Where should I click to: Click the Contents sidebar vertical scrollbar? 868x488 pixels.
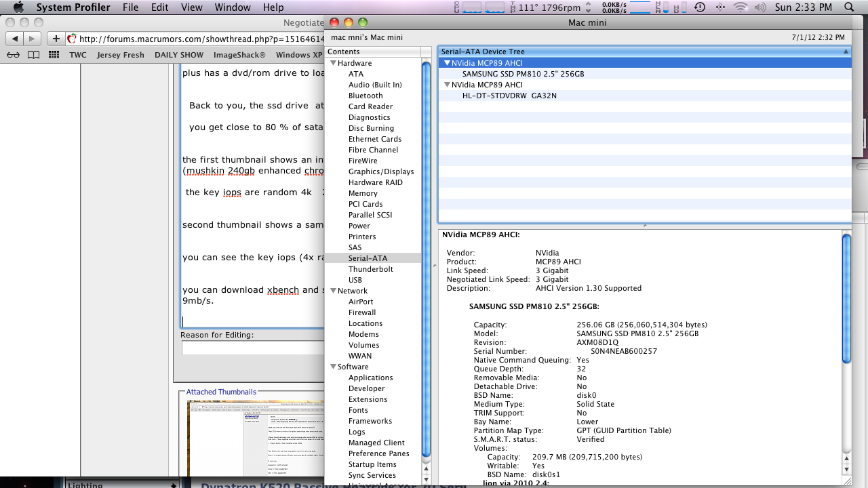(x=426, y=258)
